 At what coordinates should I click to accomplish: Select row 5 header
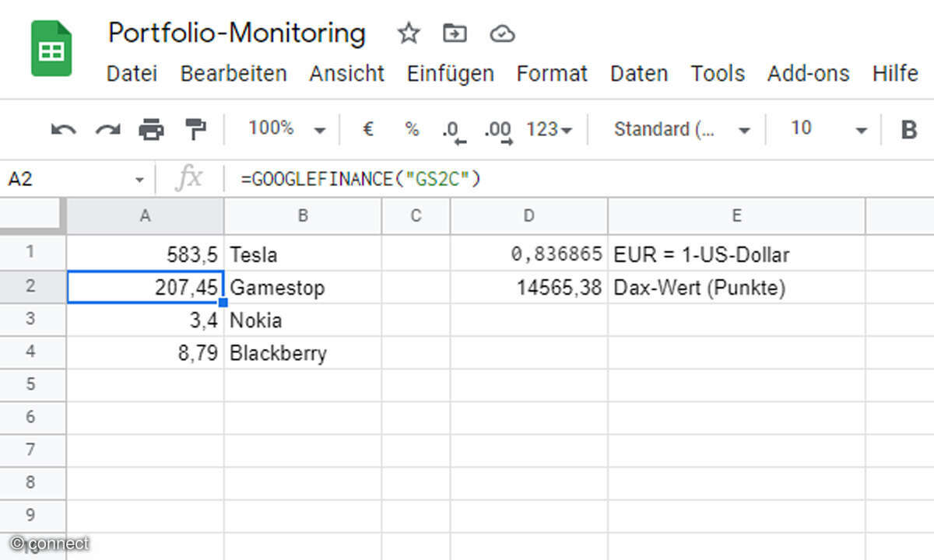point(33,384)
